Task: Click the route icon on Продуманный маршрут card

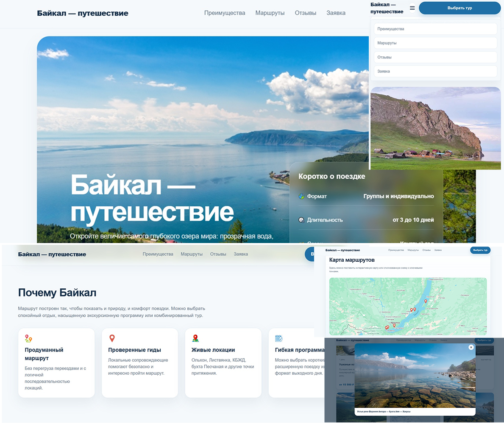Action: coord(28,338)
